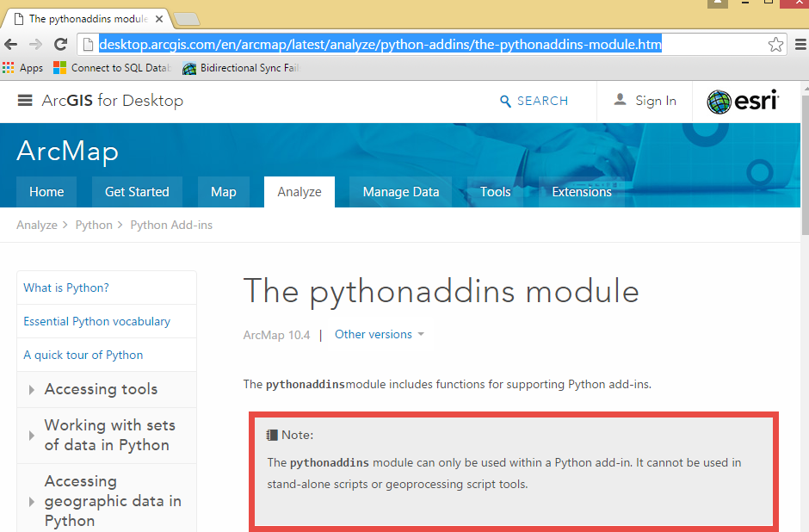This screenshot has width=809, height=532.
Task: Open Accessing geographic data in Python item
Action: click(113, 501)
